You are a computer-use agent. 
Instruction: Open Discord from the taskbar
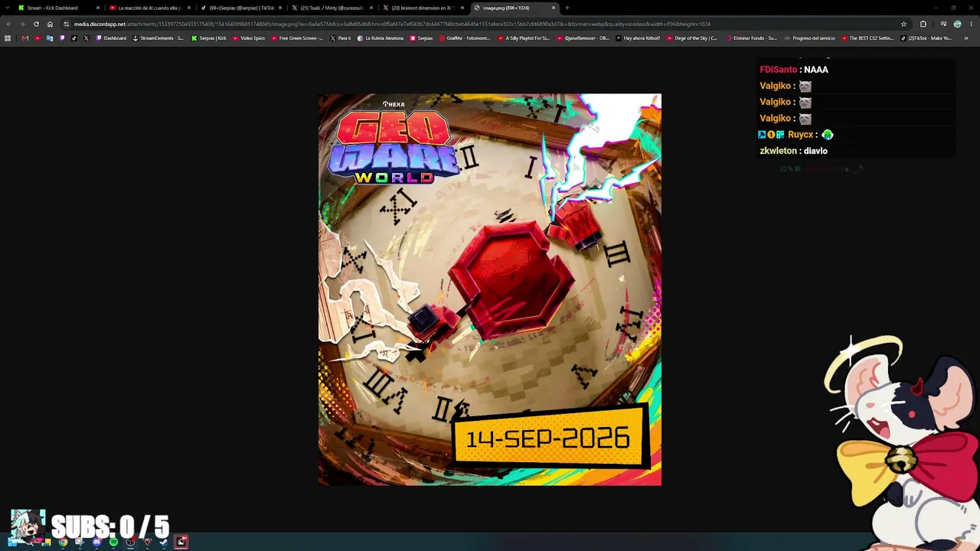[x=96, y=542]
